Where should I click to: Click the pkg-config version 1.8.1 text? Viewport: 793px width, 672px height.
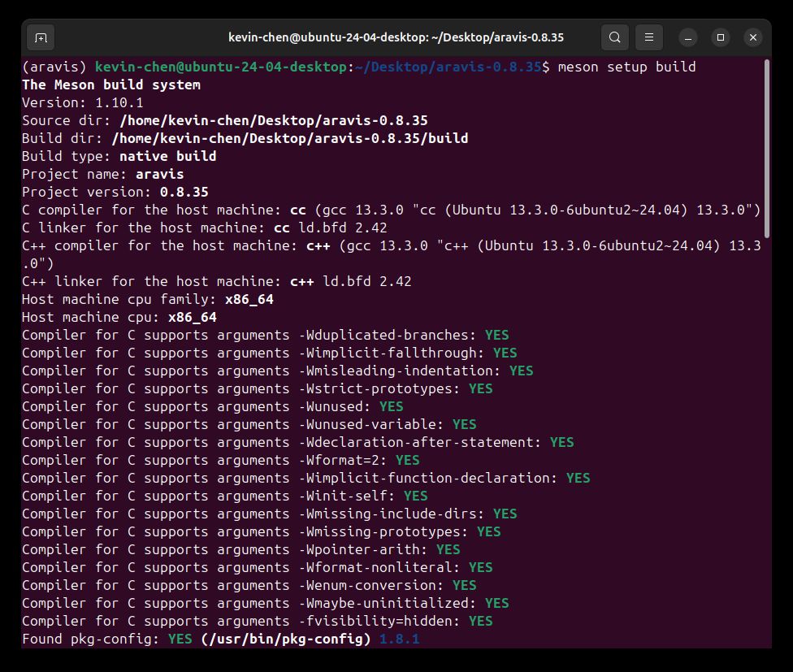click(x=400, y=639)
